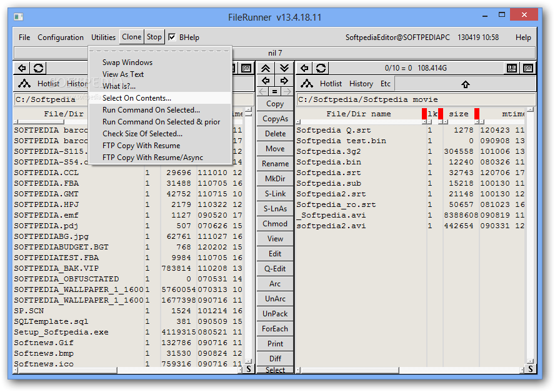Refresh the left panel directory listing

coord(38,68)
